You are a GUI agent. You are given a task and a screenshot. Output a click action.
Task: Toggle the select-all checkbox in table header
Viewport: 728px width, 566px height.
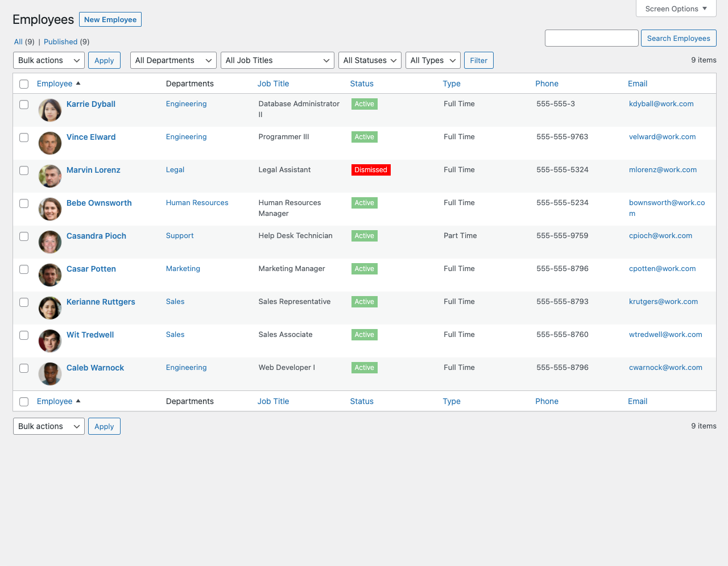coord(24,84)
